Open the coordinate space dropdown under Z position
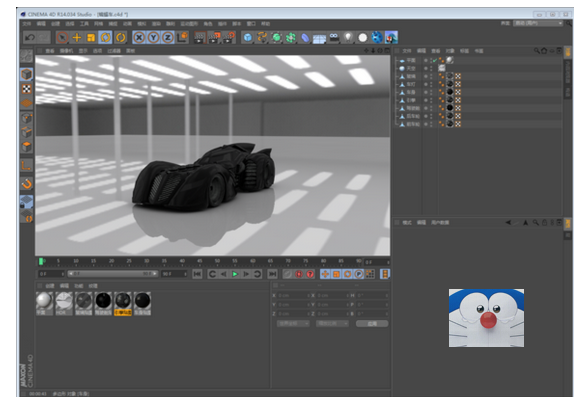This screenshot has height=397, width=574. click(x=293, y=323)
